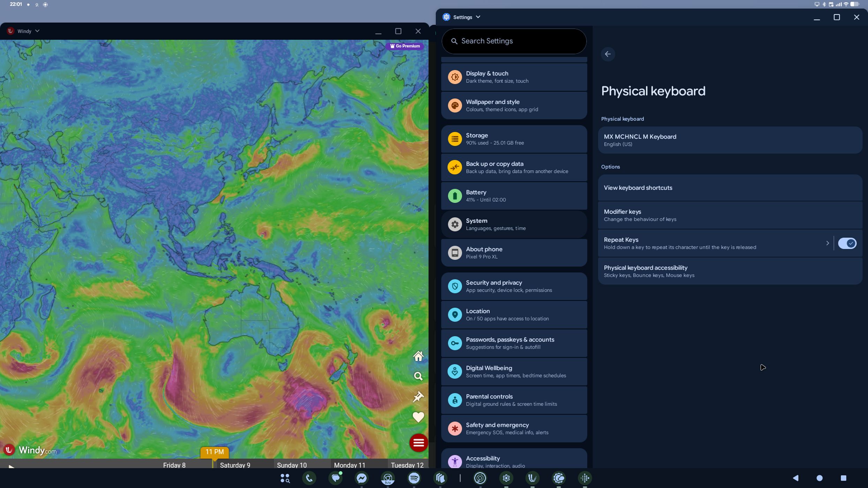This screenshot has width=868, height=488.
Task: Open Modifier keys settings
Action: [730, 215]
